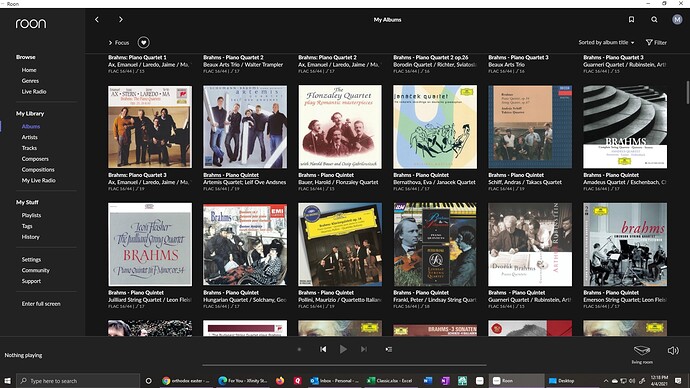Open Windows Start button
This screenshot has width=690, height=388.
pyautogui.click(x=7, y=381)
